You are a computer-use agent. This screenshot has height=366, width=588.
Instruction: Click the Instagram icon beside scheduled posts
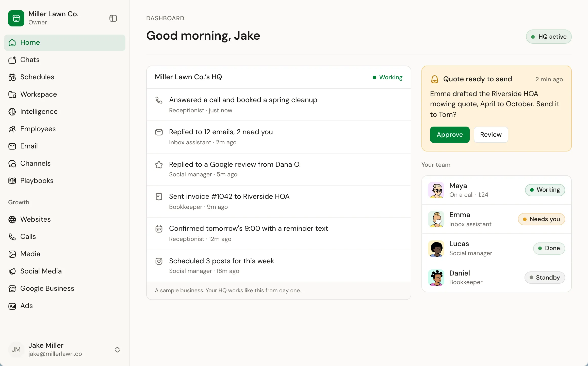(x=159, y=261)
